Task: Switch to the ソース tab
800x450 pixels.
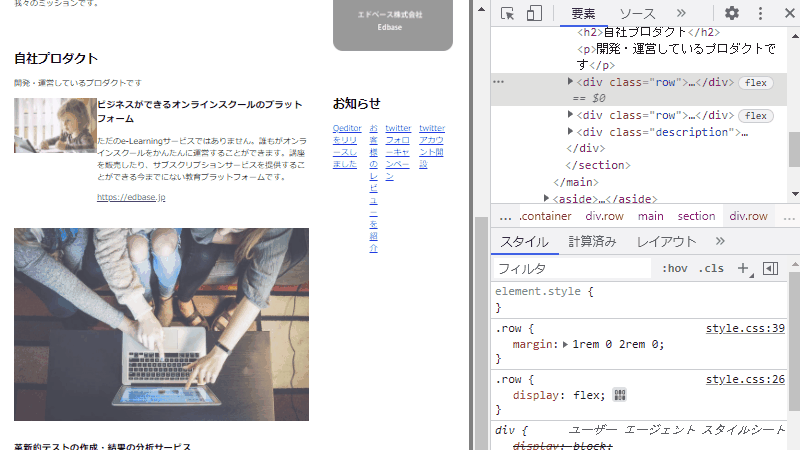Action: click(x=637, y=14)
